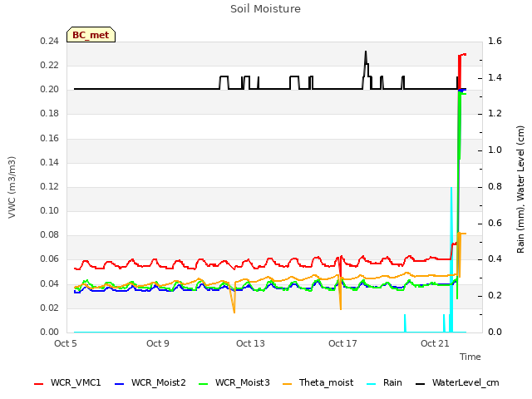Click the Oct 17 date tick label
Image resolution: width=532 pixels, height=399 pixels.
click(x=342, y=343)
